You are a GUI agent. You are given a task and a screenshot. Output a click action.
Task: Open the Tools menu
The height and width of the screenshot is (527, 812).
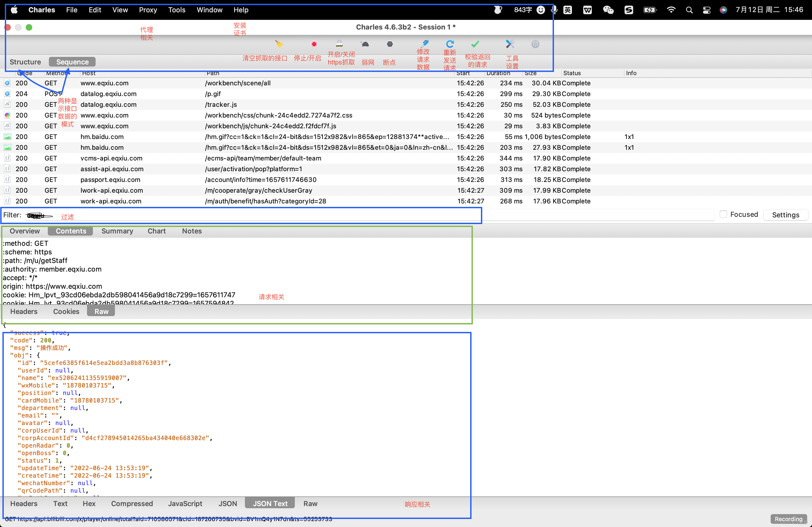(177, 10)
